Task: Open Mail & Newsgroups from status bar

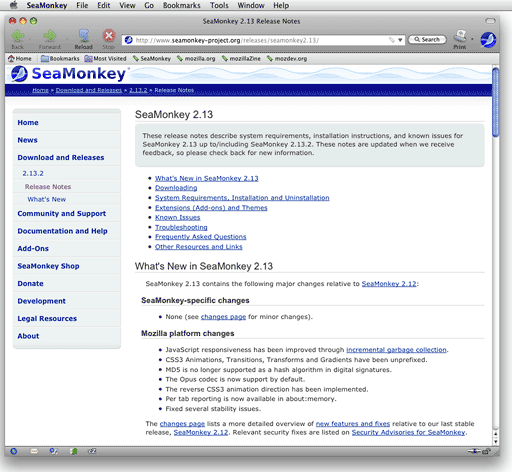Action: (x=34, y=451)
